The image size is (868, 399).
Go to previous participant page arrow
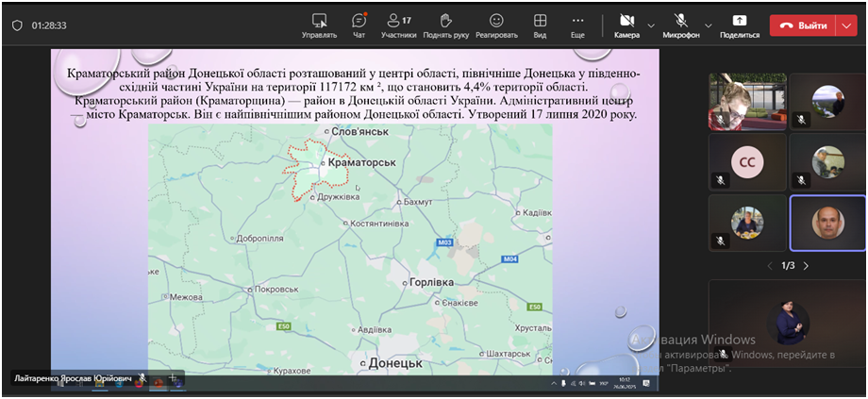click(x=769, y=266)
